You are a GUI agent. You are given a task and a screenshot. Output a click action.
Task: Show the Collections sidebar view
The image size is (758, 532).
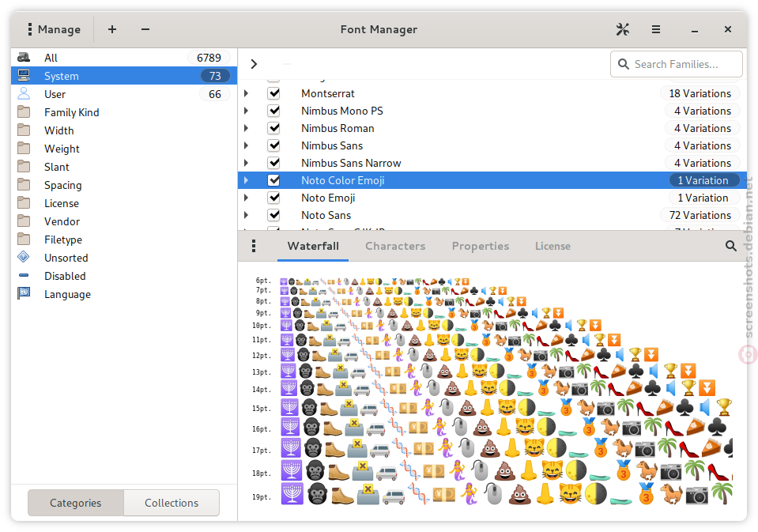pos(172,503)
